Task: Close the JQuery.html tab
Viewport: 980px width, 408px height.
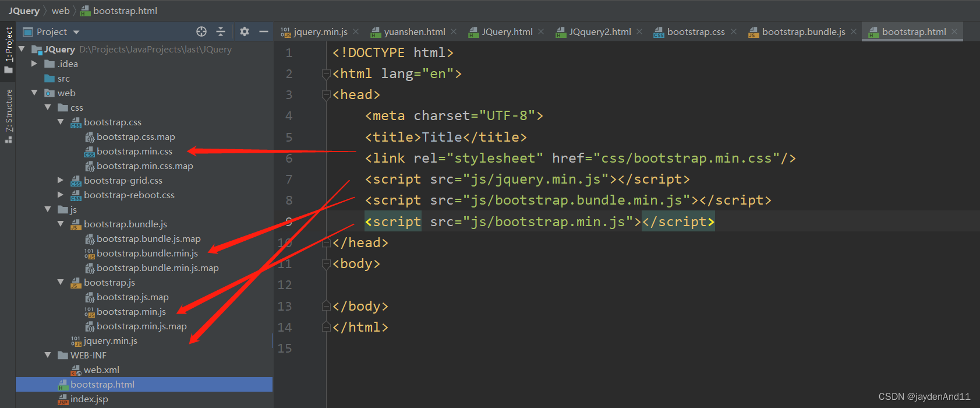Action: point(541,31)
